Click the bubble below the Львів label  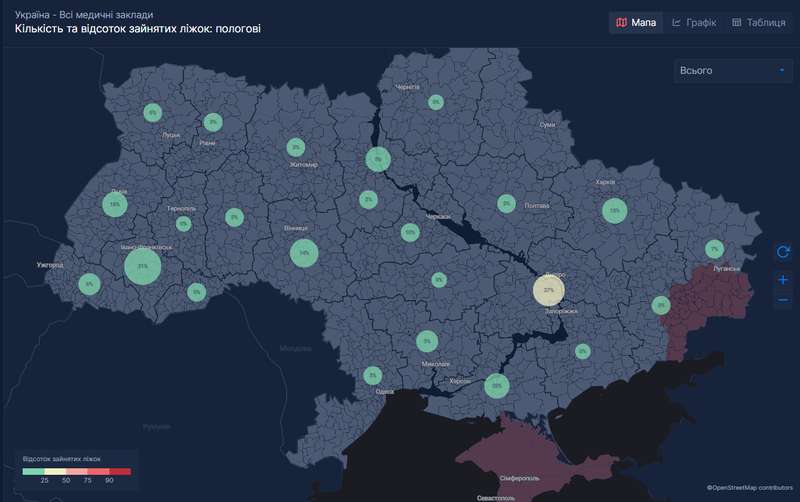pyautogui.click(x=115, y=205)
